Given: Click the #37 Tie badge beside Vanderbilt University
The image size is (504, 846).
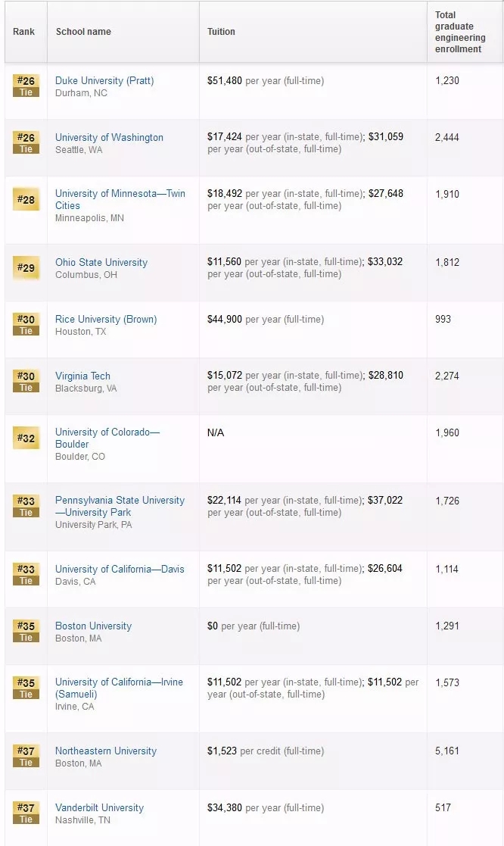Looking at the screenshot, I should (x=26, y=813).
